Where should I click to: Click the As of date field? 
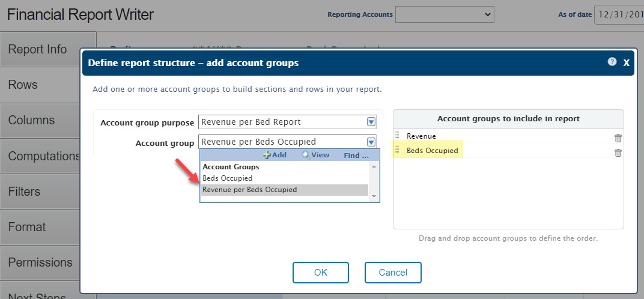click(619, 15)
